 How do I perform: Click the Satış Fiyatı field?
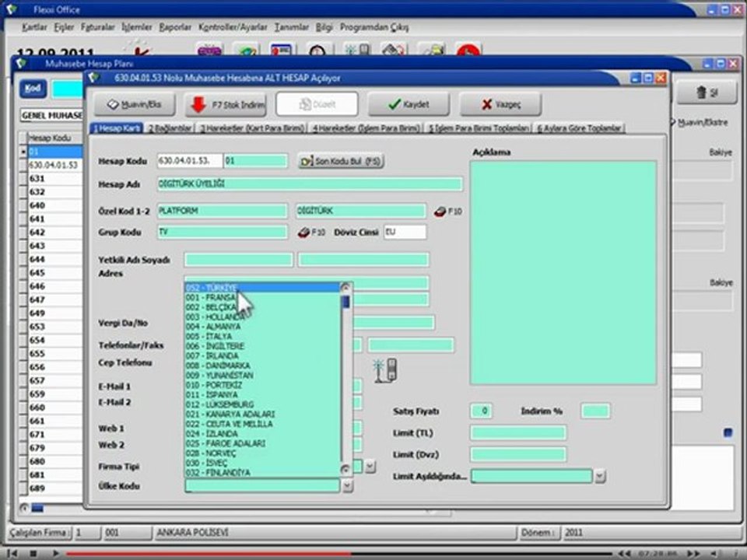pos(481,411)
